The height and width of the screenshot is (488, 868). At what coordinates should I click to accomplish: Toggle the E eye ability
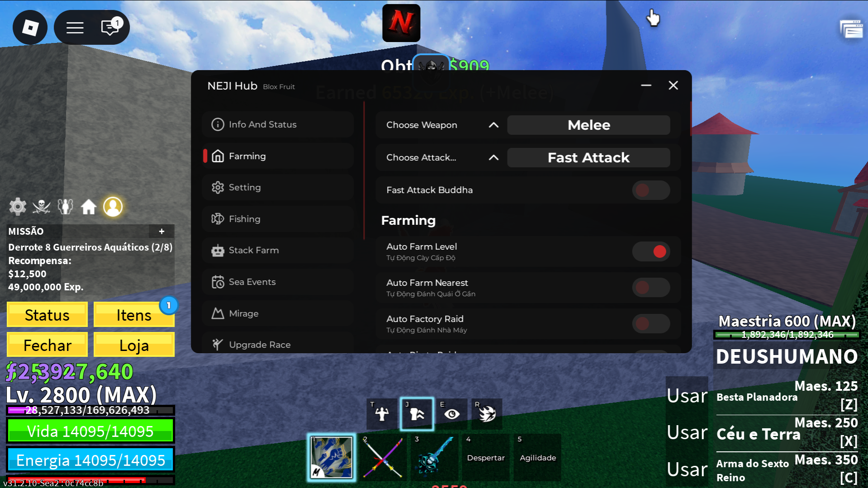coord(452,413)
